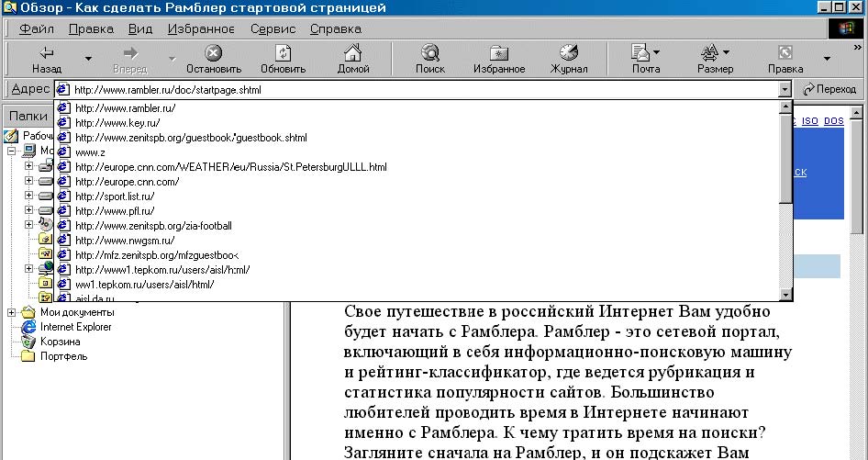Click the DOS encoding link

(834, 121)
